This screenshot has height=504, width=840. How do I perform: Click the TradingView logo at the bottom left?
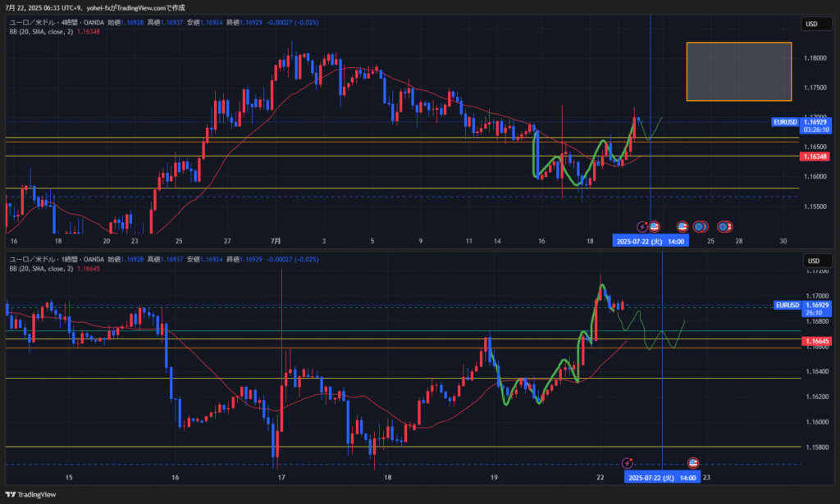(x=30, y=494)
